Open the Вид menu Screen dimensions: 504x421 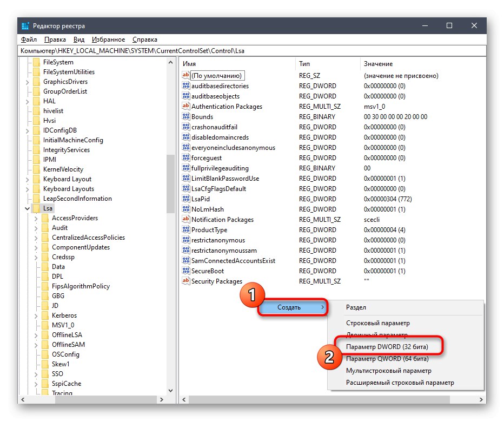click(x=79, y=40)
